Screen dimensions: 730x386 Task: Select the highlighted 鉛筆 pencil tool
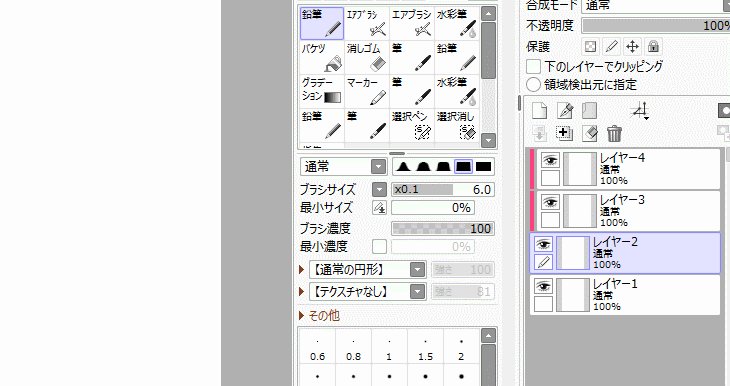point(322,23)
